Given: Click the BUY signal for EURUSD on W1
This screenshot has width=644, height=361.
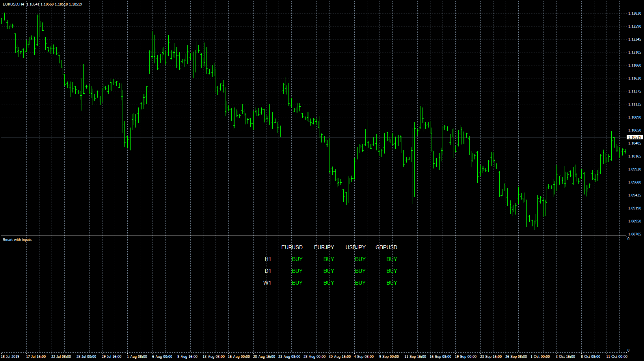Looking at the screenshot, I should click(297, 283).
